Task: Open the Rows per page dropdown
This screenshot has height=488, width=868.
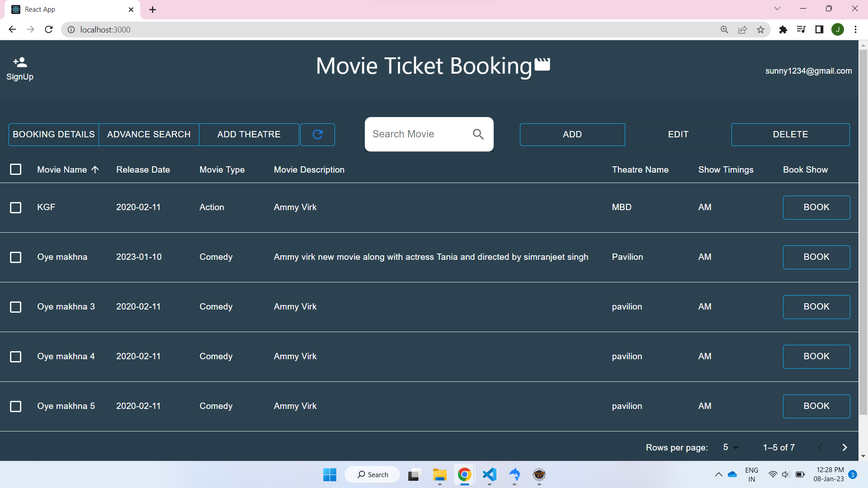Action: pyautogui.click(x=729, y=447)
